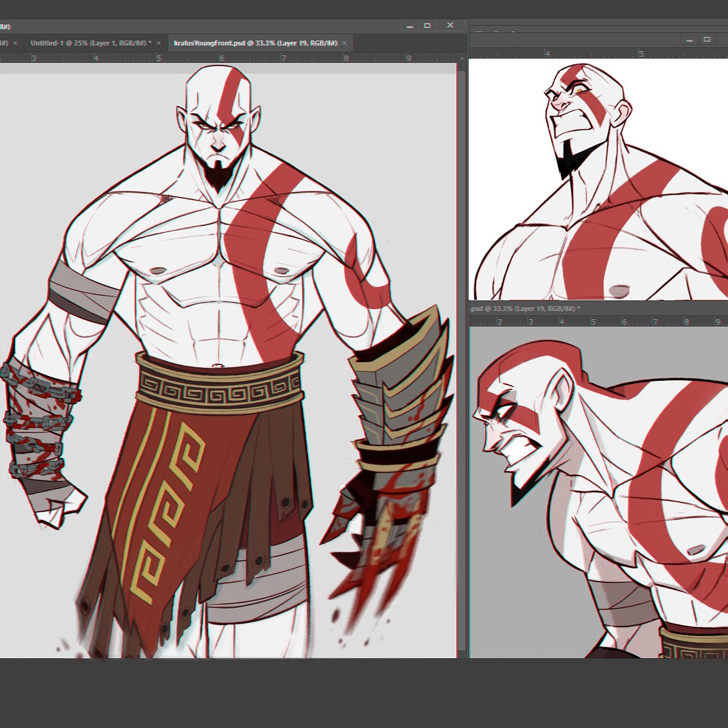Minimize the top-right floating document window
Viewport: 728px width, 728px height.
689,40
